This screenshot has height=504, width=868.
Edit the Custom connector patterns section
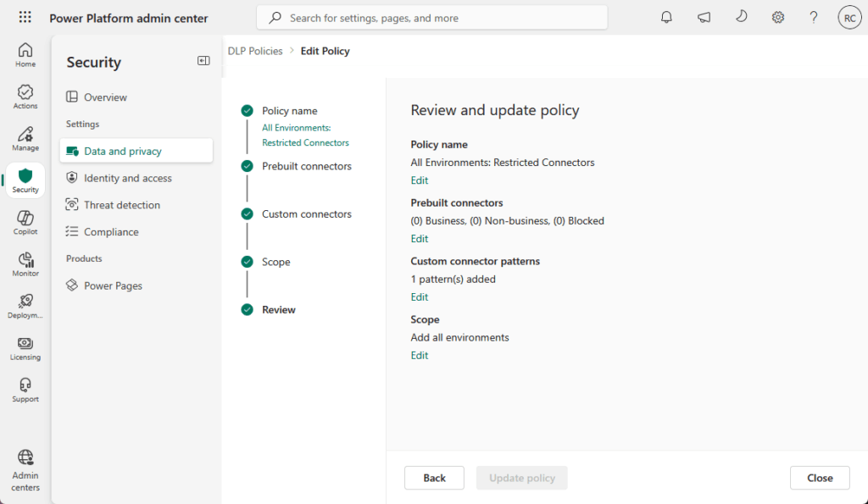tap(419, 297)
